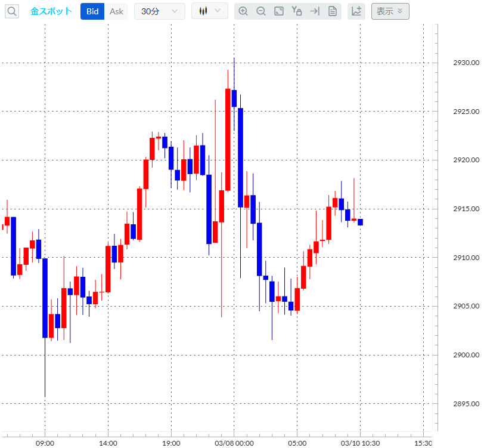The height and width of the screenshot is (448, 484).
Task: Switch price display to Ask
Action: pyautogui.click(x=116, y=11)
